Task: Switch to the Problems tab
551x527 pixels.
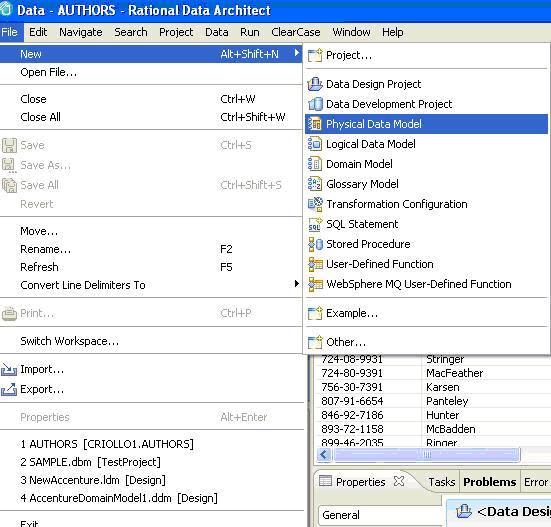Action: [x=490, y=482]
